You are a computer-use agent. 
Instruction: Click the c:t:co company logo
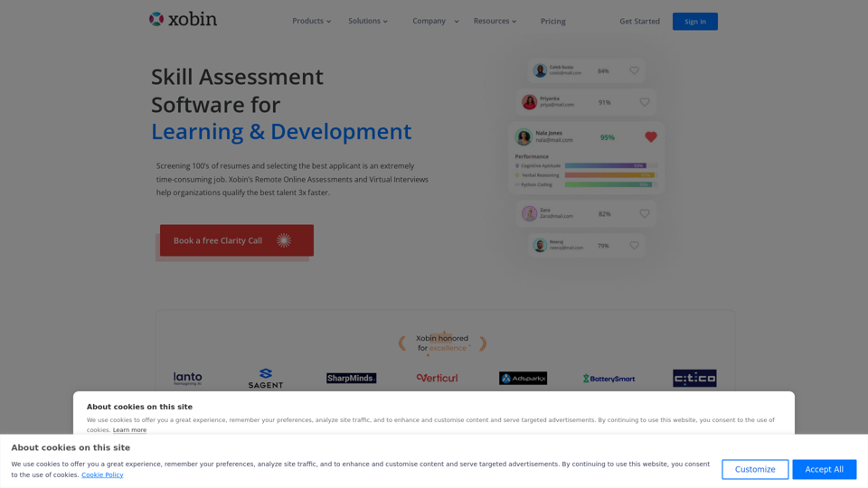click(x=694, y=379)
